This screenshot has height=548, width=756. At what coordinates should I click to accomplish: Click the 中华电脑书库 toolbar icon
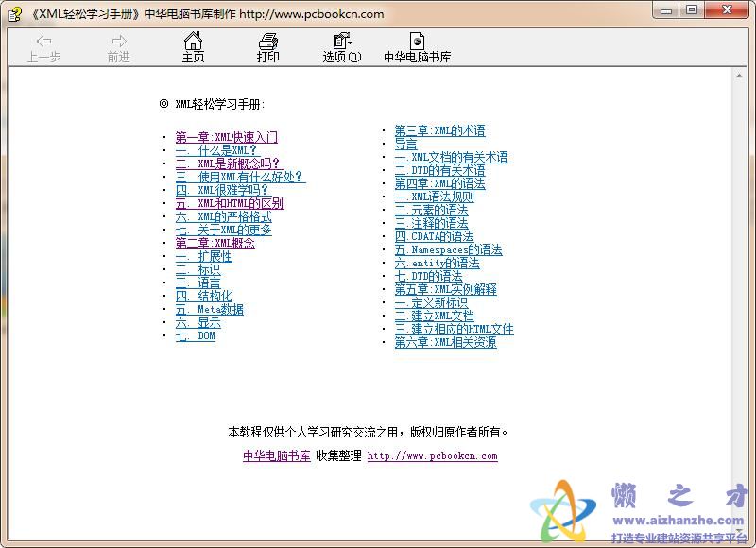(x=415, y=43)
